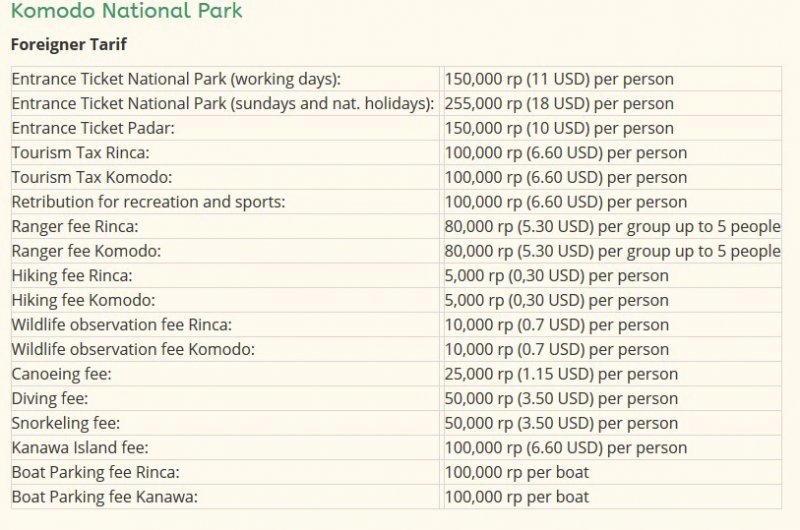Click the 150,000 rp (11 USD) price cell
Image resolution: width=800 pixels, height=530 pixels.
click(x=559, y=79)
